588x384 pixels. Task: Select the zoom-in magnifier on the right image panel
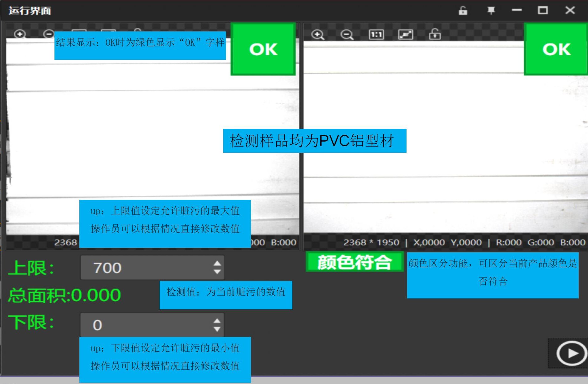coord(318,34)
